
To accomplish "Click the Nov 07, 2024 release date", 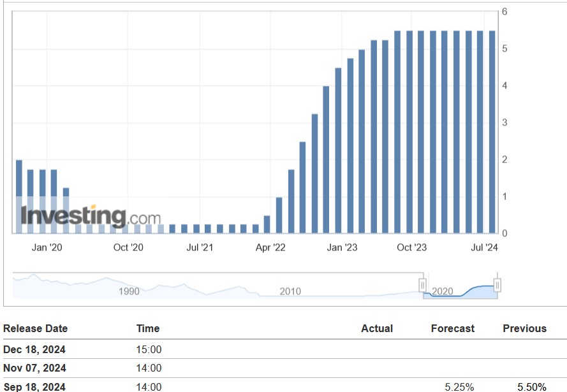I will point(34,368).
